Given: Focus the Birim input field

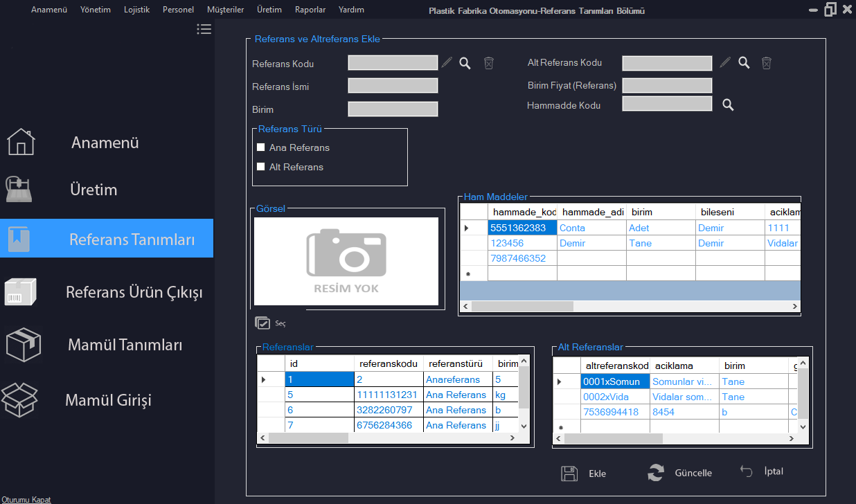Looking at the screenshot, I should 393,109.
